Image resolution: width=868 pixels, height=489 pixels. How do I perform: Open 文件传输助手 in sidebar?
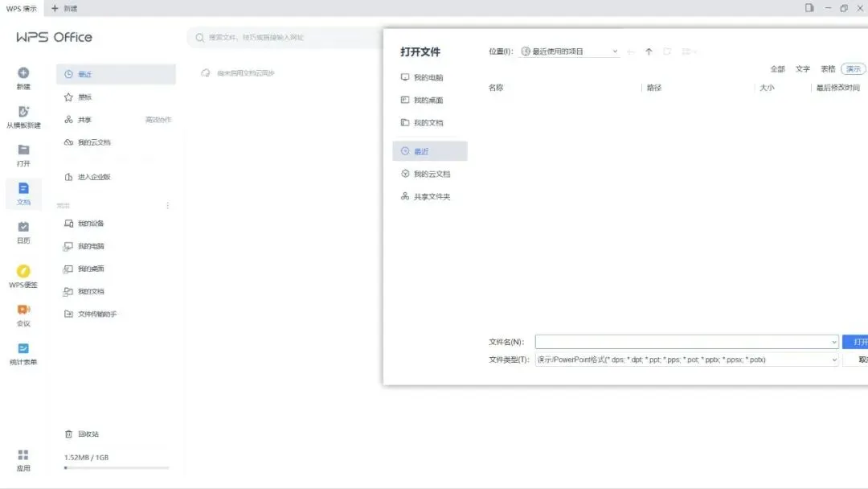pyautogui.click(x=116, y=314)
